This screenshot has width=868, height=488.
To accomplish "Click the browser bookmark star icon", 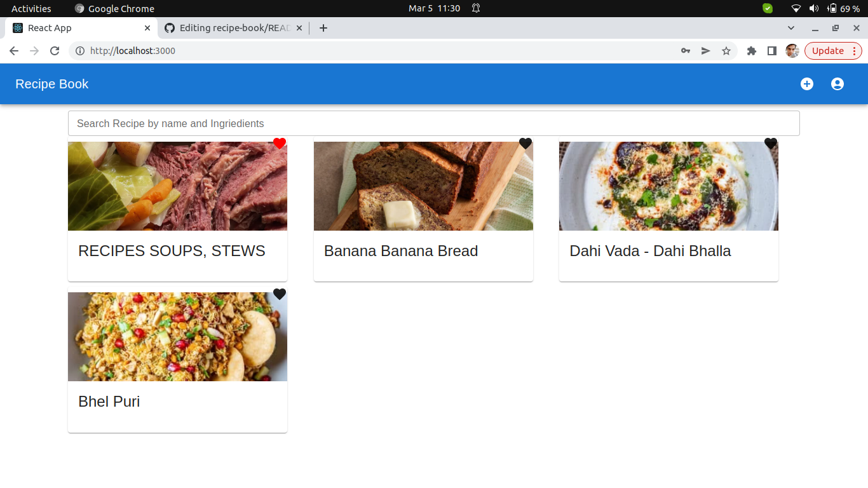I will pyautogui.click(x=726, y=51).
